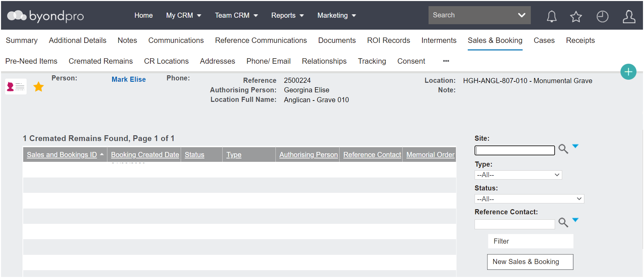Open the Addresses tab
The width and height of the screenshot is (644, 278).
(218, 61)
